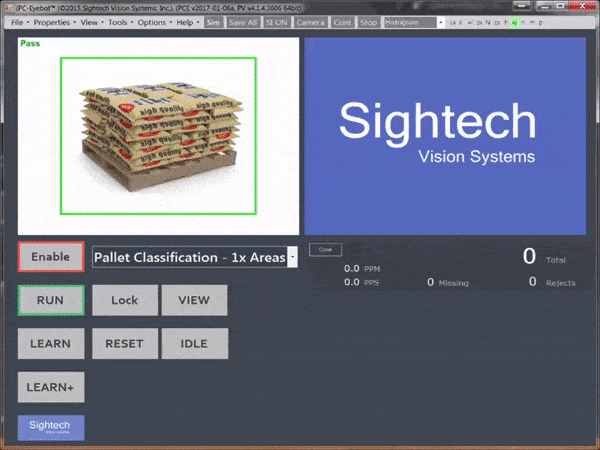
Task: Click the LEARN+ button
Action: click(x=50, y=386)
